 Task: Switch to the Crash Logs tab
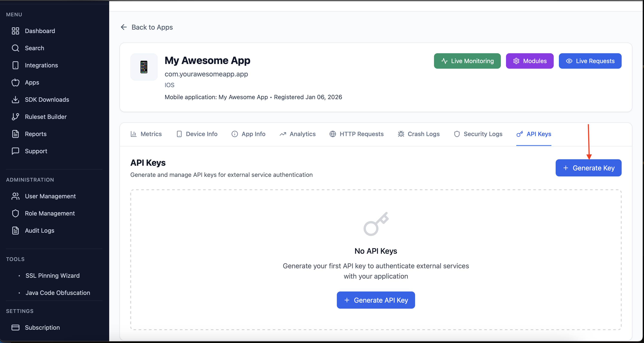click(419, 134)
